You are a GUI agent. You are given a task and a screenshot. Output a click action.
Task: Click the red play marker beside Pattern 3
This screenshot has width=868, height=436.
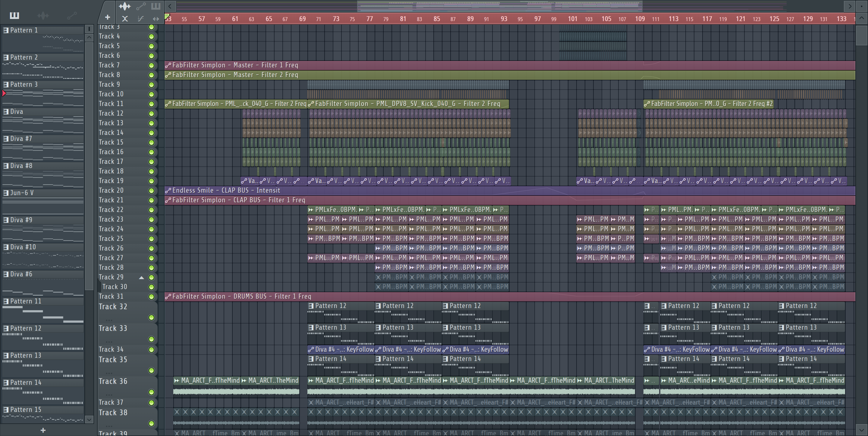click(x=4, y=93)
